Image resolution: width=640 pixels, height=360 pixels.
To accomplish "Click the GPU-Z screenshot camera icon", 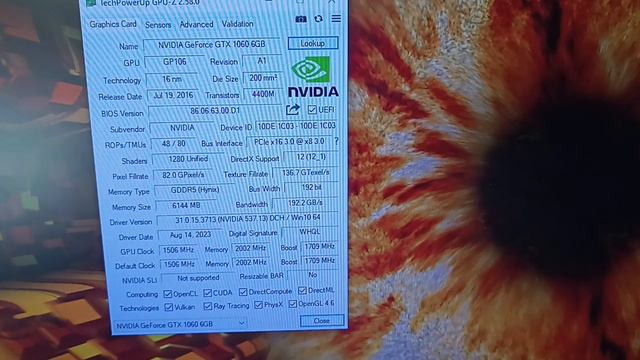I will pyautogui.click(x=301, y=19).
